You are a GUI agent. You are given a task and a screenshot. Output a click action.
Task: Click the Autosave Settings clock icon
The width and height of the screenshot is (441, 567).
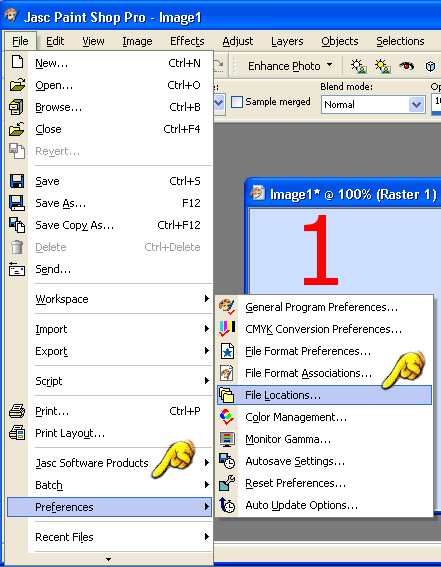pyautogui.click(x=227, y=461)
